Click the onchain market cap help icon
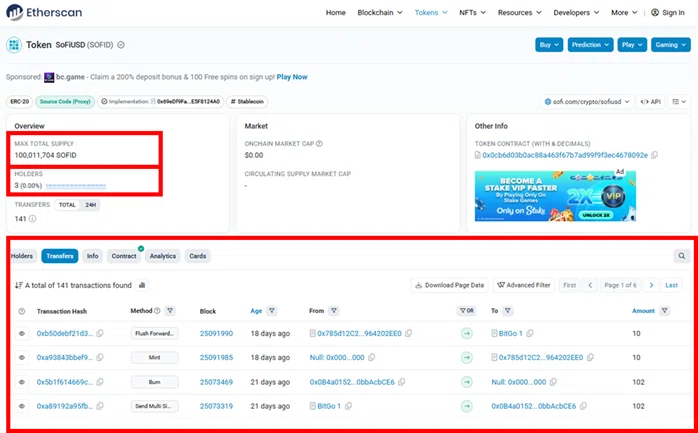 point(319,144)
